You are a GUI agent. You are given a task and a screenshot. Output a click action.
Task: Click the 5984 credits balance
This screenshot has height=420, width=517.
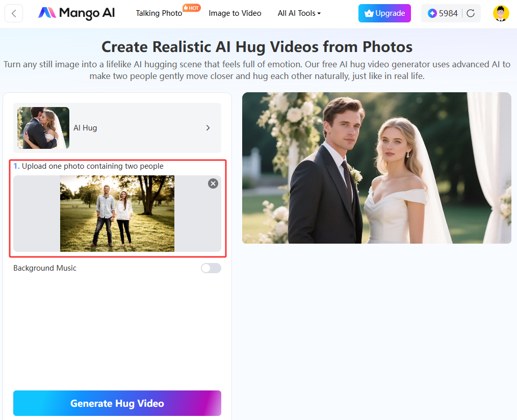(448, 13)
